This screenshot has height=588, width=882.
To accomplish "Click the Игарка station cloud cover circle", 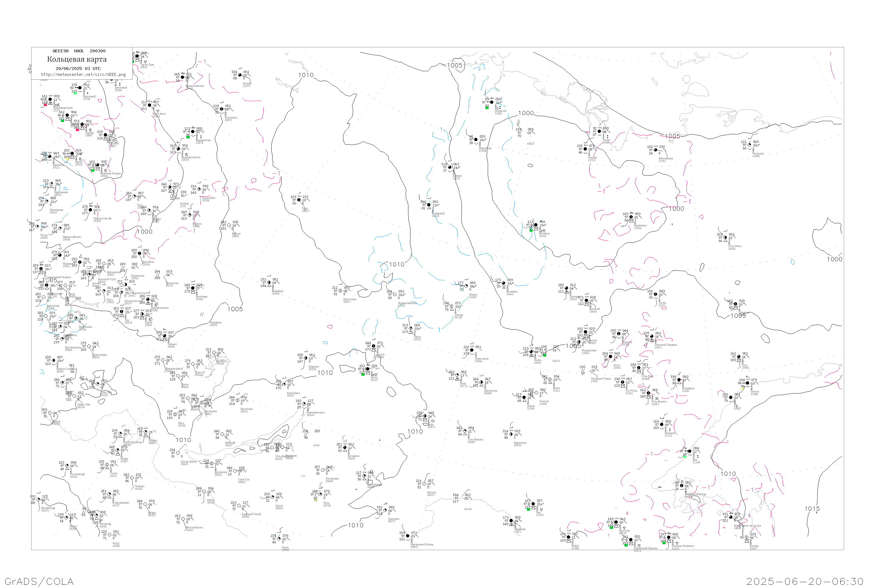I will (240, 75).
